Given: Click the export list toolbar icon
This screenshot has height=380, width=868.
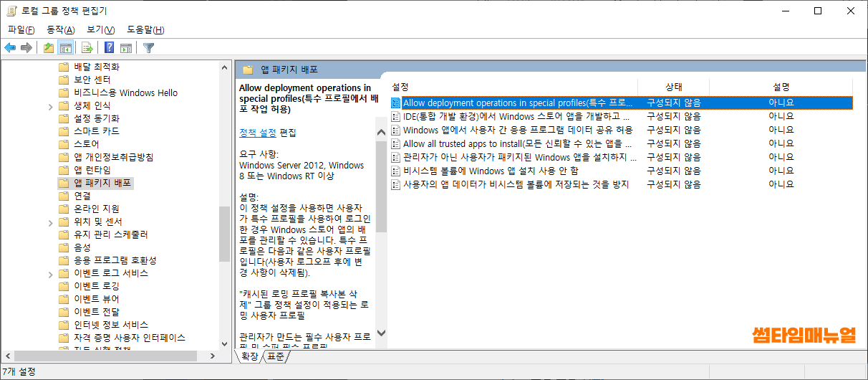Looking at the screenshot, I should coord(87,48).
